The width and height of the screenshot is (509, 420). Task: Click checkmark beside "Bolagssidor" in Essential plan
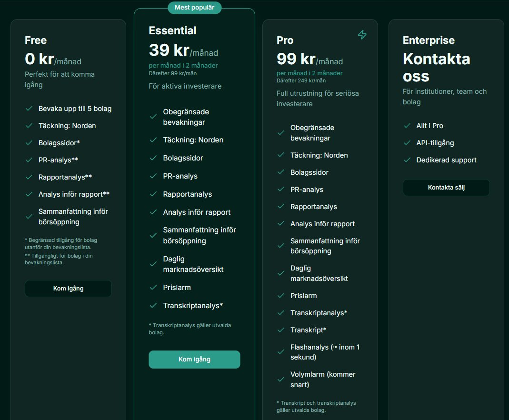(153, 158)
